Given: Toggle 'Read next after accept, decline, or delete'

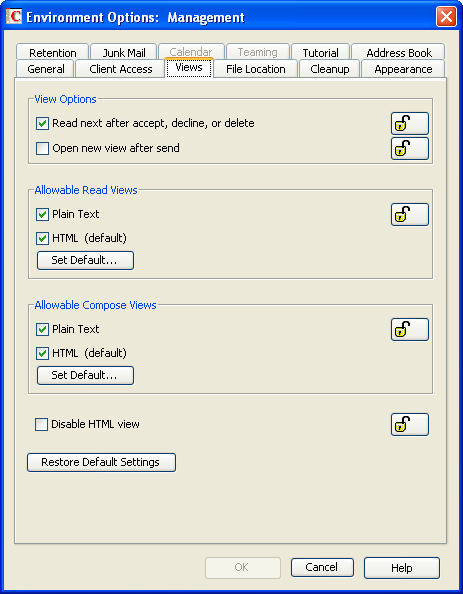Looking at the screenshot, I should click(x=42, y=123).
